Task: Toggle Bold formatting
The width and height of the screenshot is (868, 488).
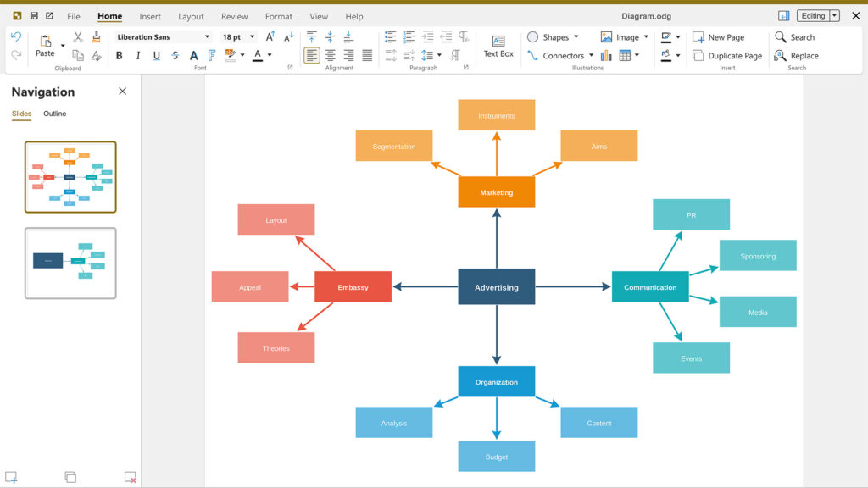Action: 119,55
